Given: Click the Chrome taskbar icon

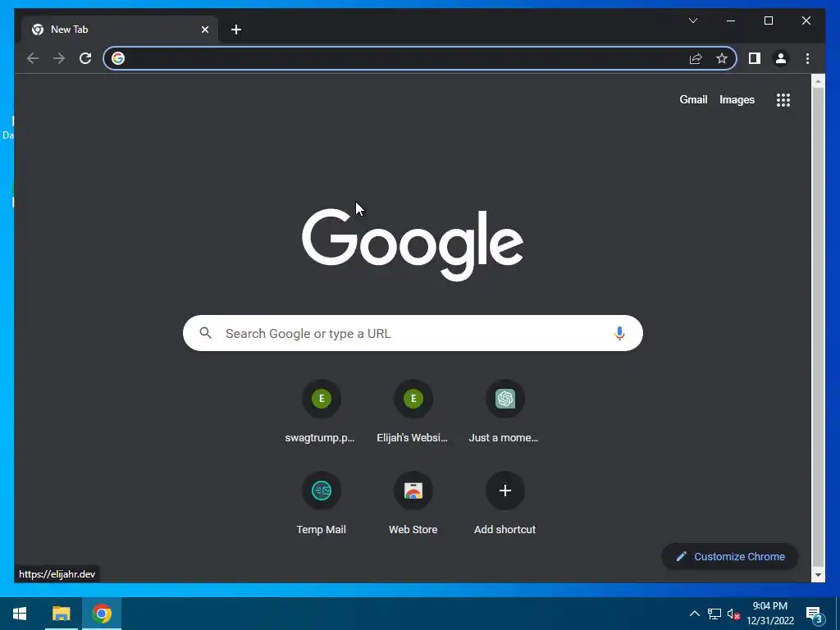Looking at the screenshot, I should [102, 614].
